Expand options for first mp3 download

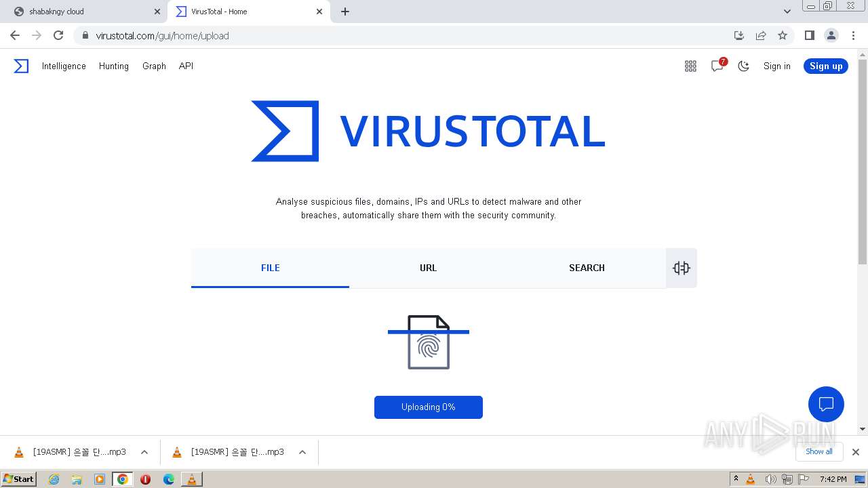coord(144,452)
